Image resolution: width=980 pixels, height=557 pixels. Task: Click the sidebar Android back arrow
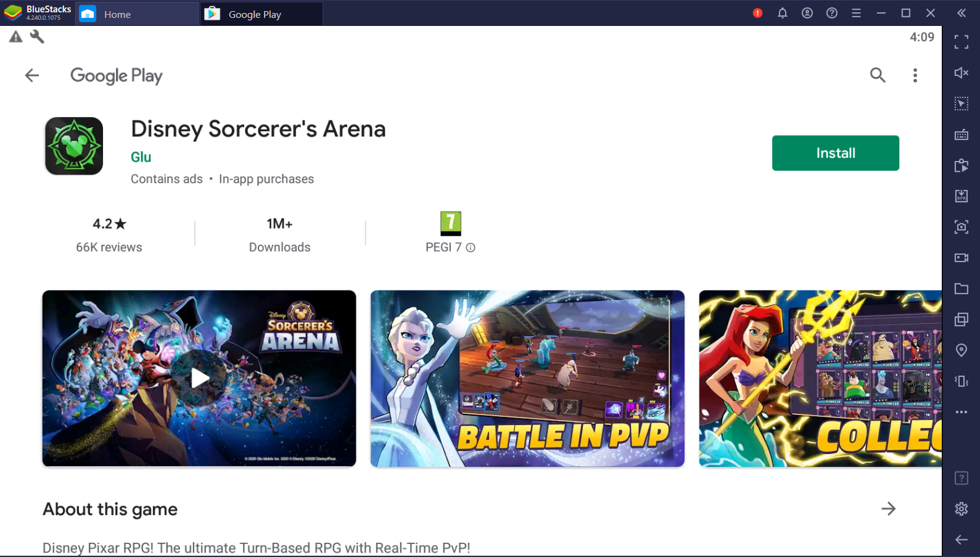tap(961, 540)
